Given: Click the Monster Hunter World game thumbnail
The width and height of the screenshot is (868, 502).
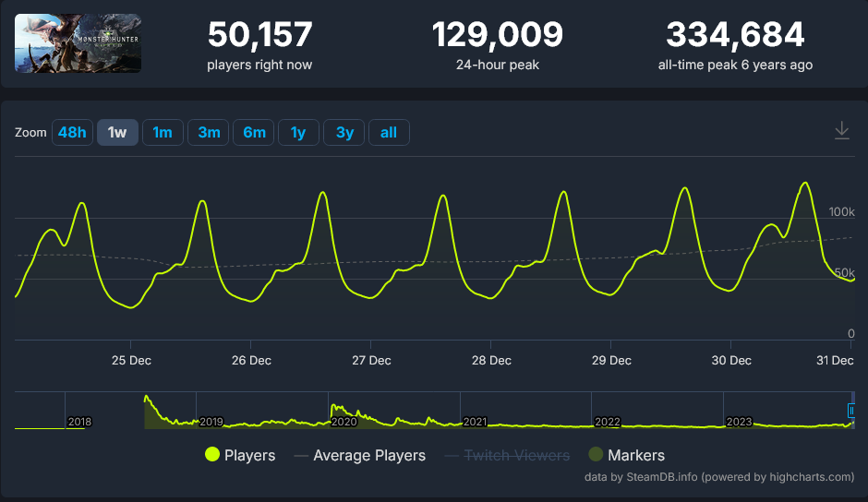Looking at the screenshot, I should point(78,43).
